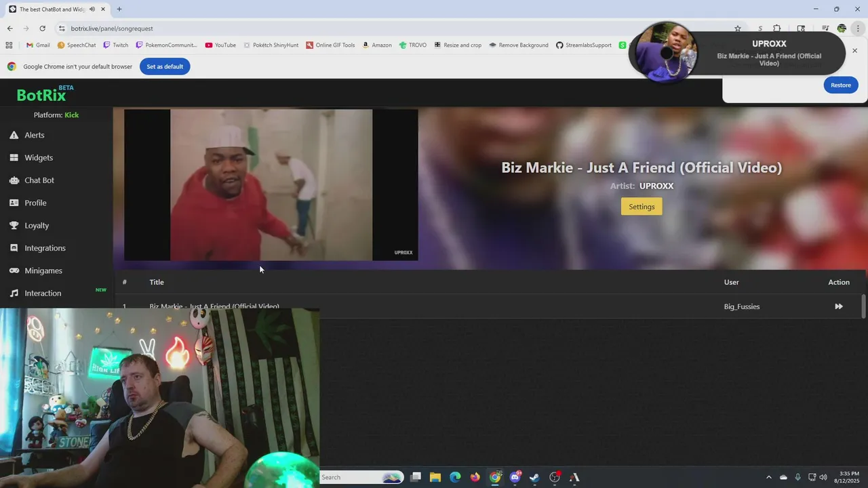The height and width of the screenshot is (488, 868).
Task: Open the Chrome extensions puzzle icon
Action: (777, 28)
